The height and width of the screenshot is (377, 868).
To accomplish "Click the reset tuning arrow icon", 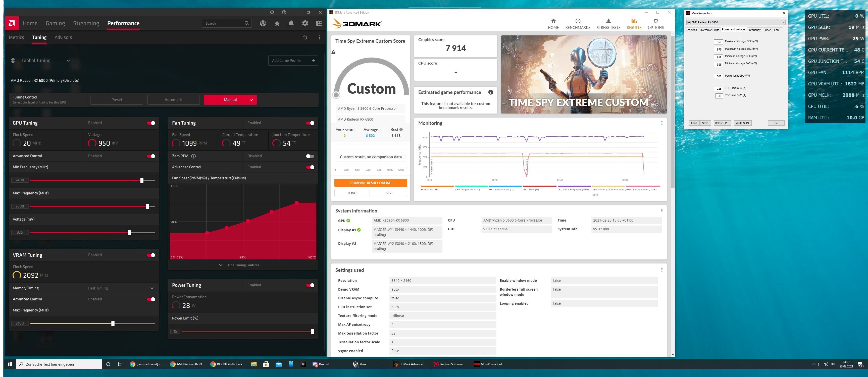I will (x=305, y=37).
